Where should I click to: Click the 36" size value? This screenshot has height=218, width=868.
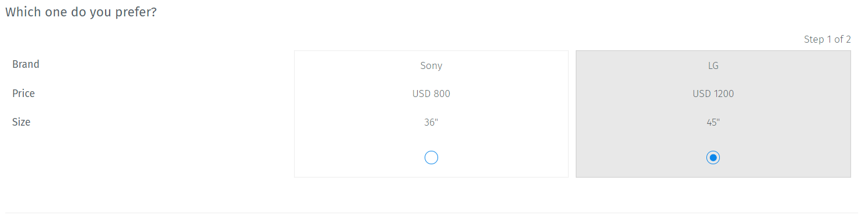(x=431, y=123)
